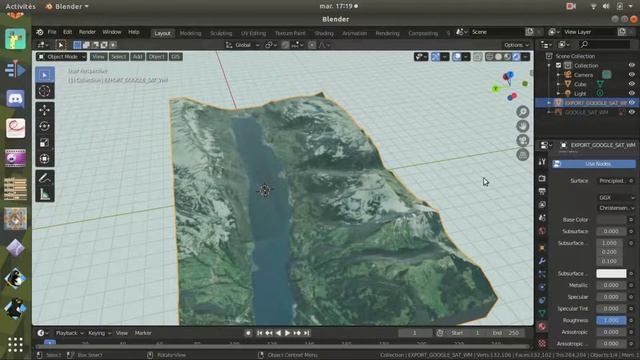Viewport: 640px width, 360px height.
Task: Hide the Light in outliner
Action: point(631,93)
